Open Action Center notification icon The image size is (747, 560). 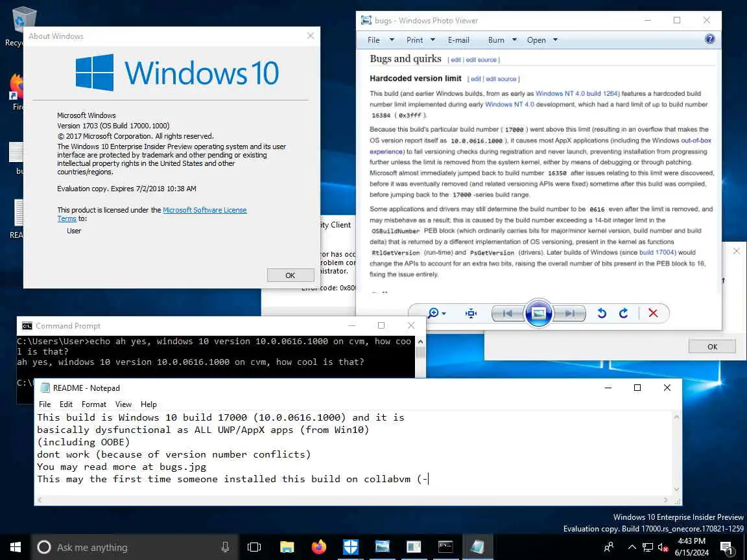coord(726,548)
